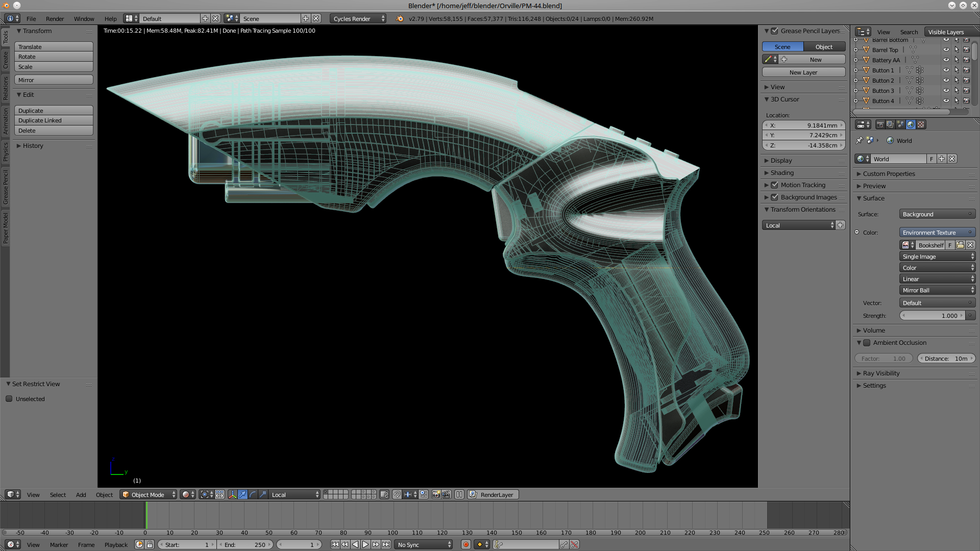Select the Object grease pencil source

tap(824, 46)
